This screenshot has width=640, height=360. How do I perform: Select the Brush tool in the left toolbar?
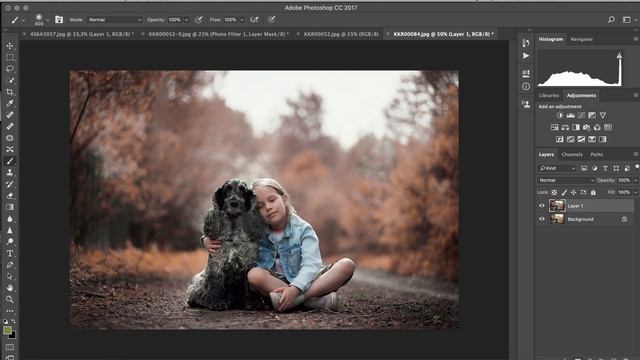[10, 161]
